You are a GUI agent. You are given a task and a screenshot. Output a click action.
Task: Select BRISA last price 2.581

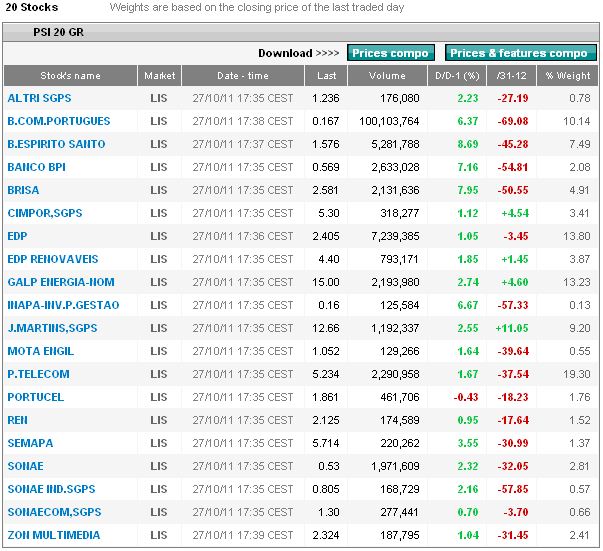coord(326,190)
